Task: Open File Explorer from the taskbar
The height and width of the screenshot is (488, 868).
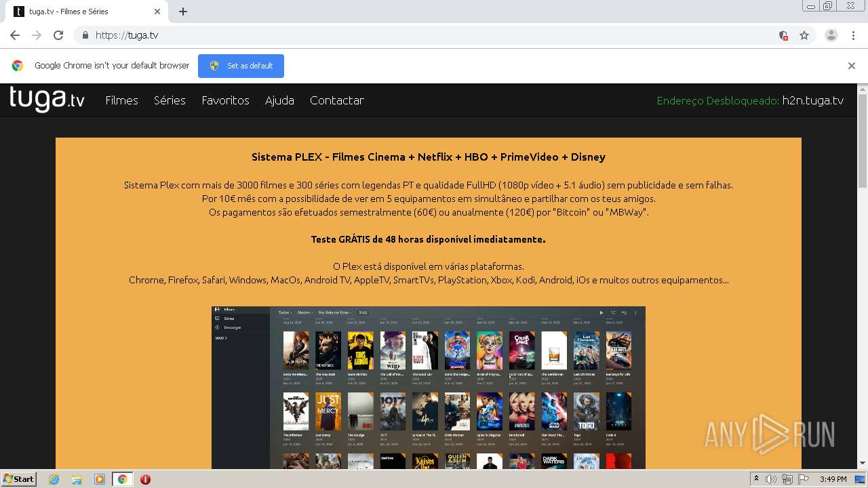Action: 77,479
